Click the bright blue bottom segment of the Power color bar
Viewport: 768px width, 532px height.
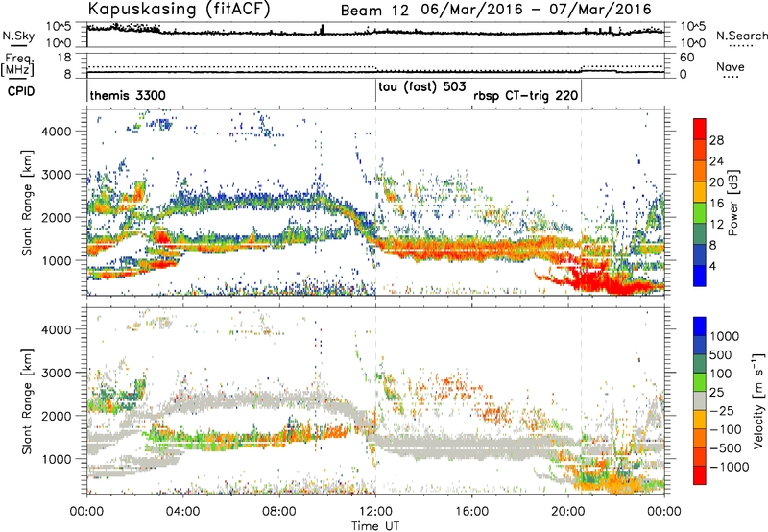pos(700,276)
